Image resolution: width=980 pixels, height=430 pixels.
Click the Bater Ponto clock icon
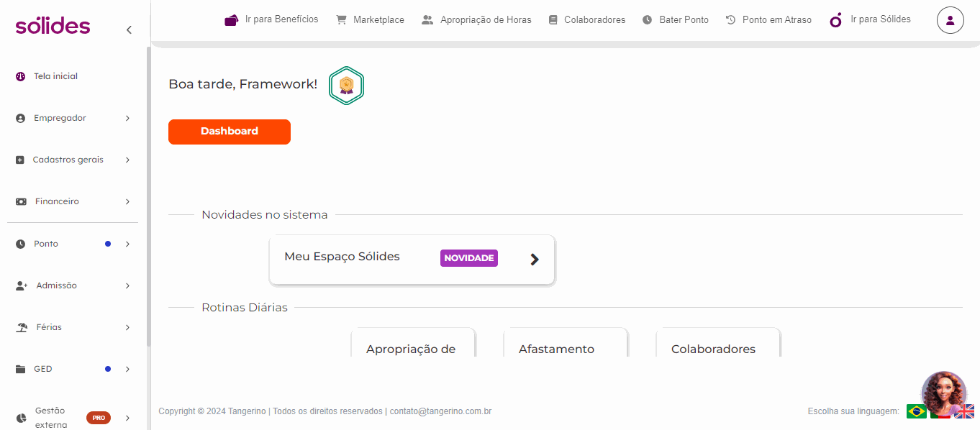648,20
